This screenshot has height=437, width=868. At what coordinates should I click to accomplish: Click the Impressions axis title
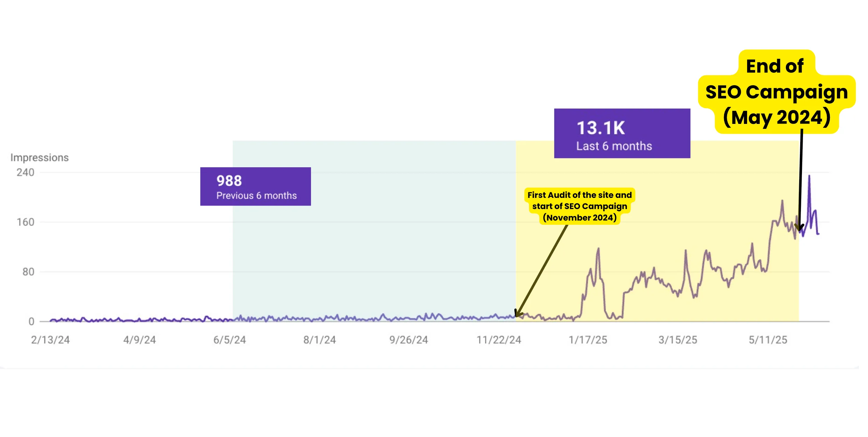tap(39, 157)
